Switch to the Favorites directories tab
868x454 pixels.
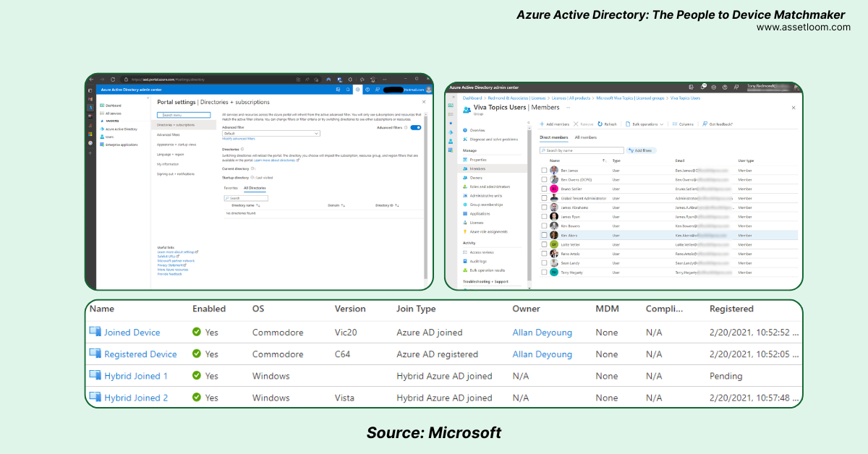tap(231, 188)
